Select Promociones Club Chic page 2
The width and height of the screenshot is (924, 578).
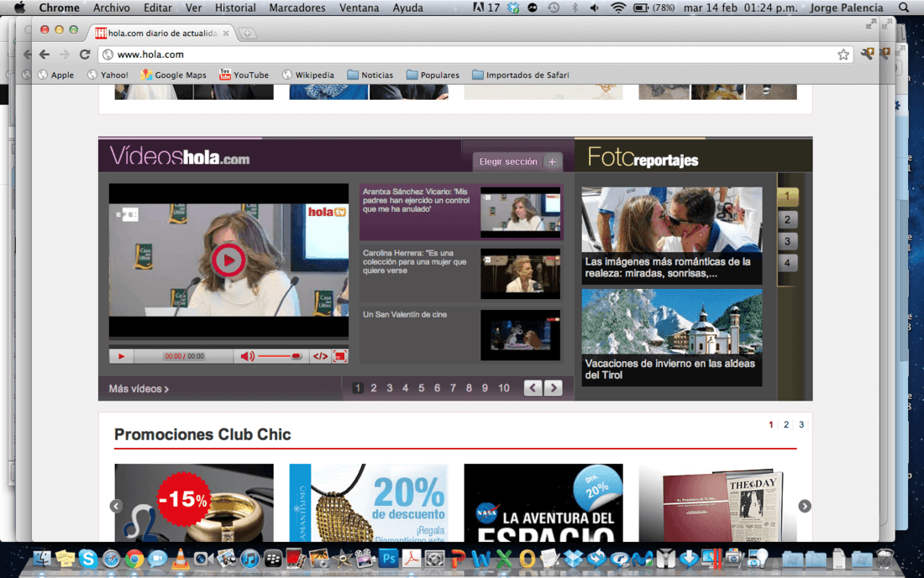786,424
